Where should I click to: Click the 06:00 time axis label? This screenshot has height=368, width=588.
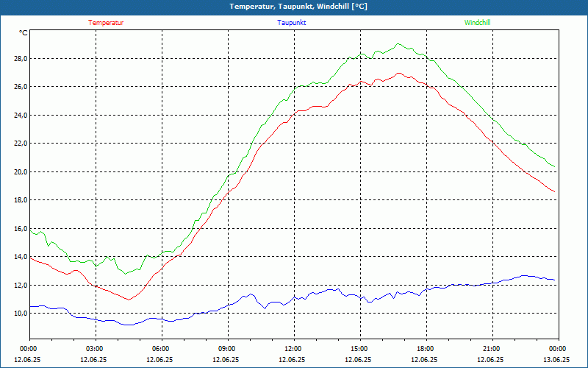[162, 349]
